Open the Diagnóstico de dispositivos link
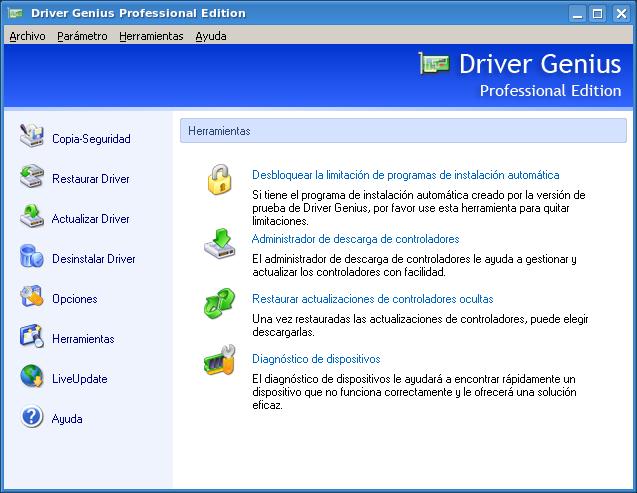 tap(316, 359)
